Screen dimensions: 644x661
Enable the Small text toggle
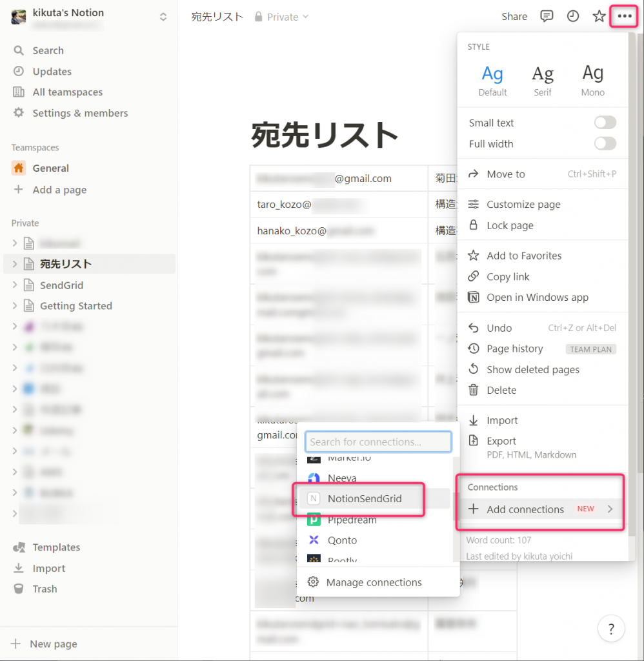click(x=605, y=122)
